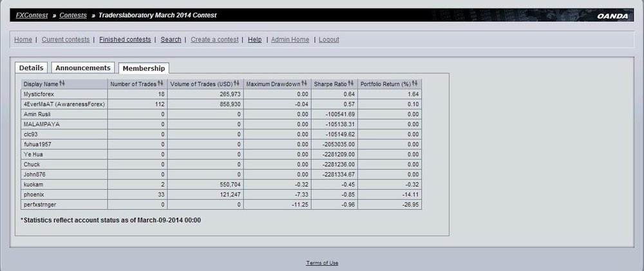This screenshot has height=271, width=644.
Task: Click the John876 name cell
Action: (64, 174)
